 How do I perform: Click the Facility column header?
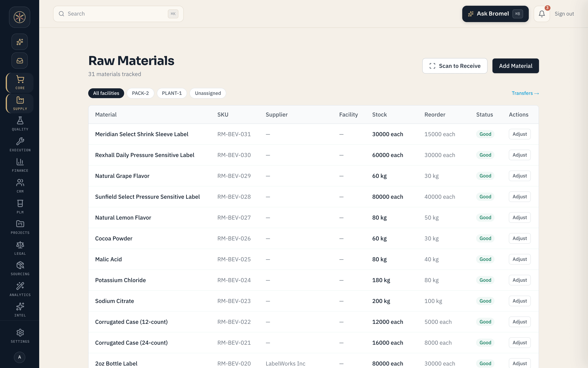click(349, 115)
